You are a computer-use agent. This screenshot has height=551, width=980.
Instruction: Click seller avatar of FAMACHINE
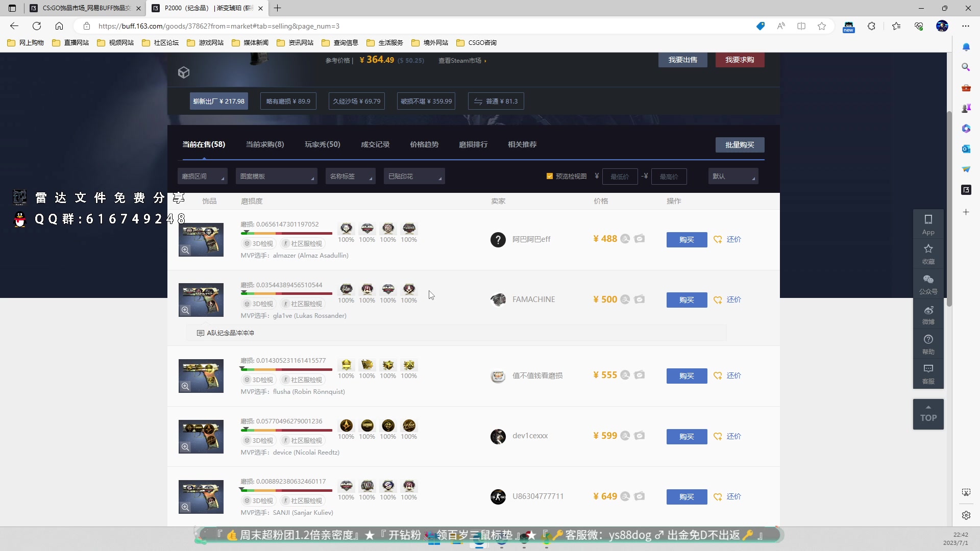click(x=498, y=299)
